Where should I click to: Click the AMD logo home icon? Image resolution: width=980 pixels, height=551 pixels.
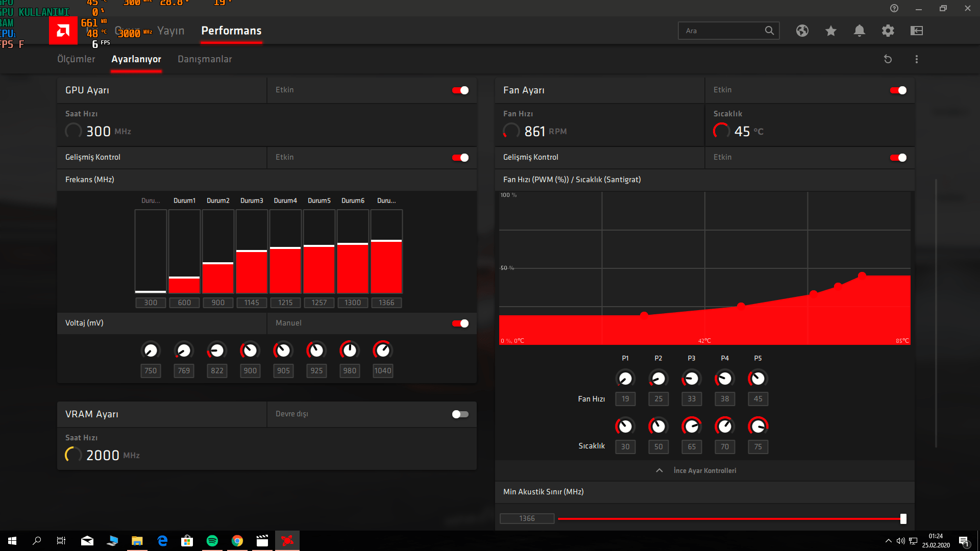pyautogui.click(x=63, y=31)
